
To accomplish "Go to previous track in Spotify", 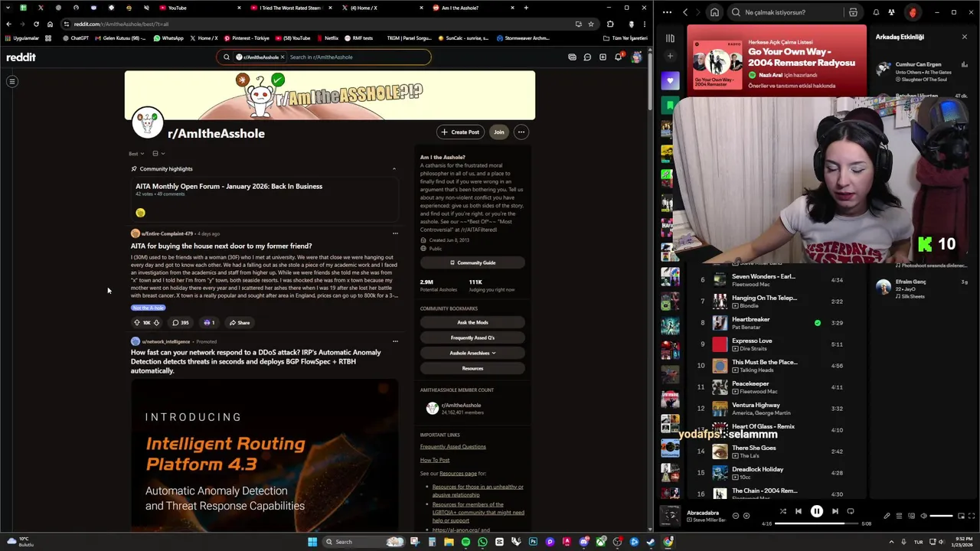I will [x=798, y=511].
